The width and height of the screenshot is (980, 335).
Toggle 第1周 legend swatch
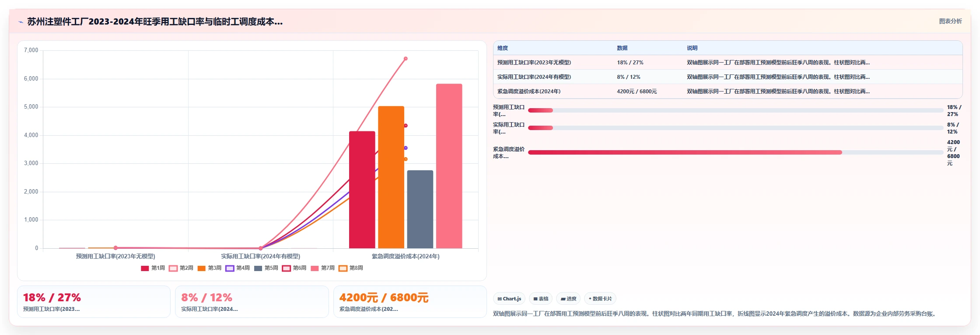145,268
